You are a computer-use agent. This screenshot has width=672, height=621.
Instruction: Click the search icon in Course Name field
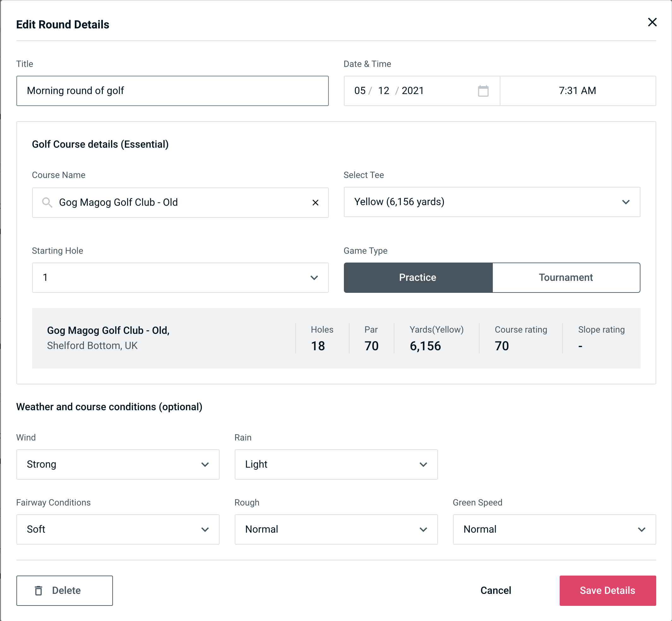pyautogui.click(x=46, y=202)
